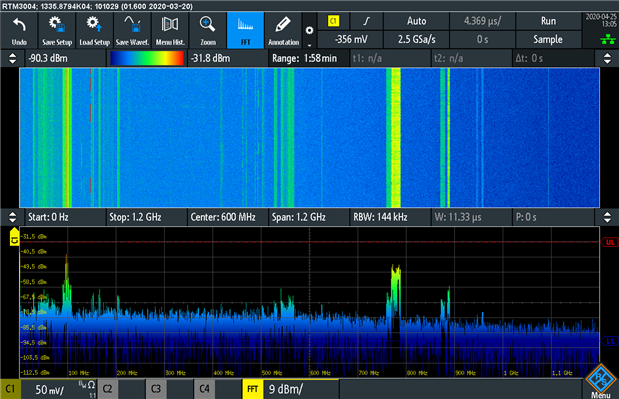Image resolution: width=619 pixels, height=399 pixels.
Task: Select the Annotation pencil tool
Action: [x=283, y=31]
